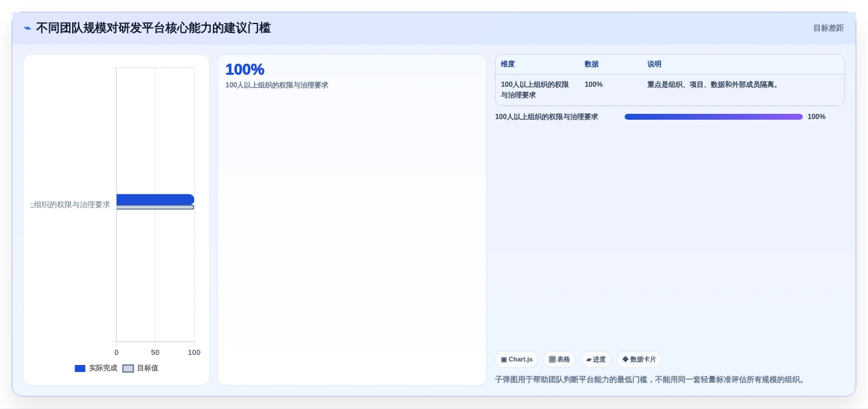Click the title 不同团队规模对研发平台核心能力的建议门槛
Viewport: 868px width, 409px height.
pos(153,28)
